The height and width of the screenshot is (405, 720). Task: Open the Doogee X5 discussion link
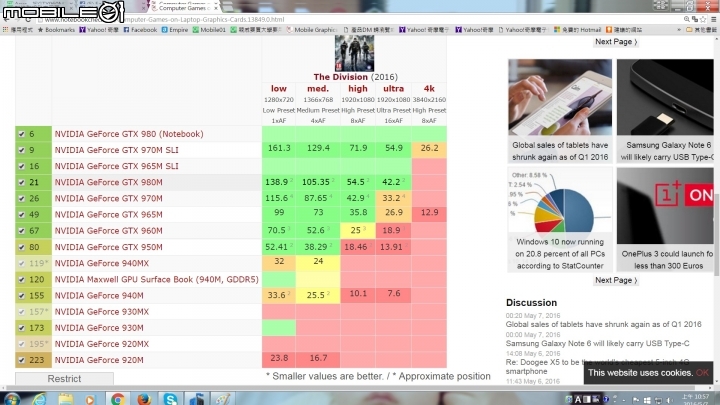597,366
